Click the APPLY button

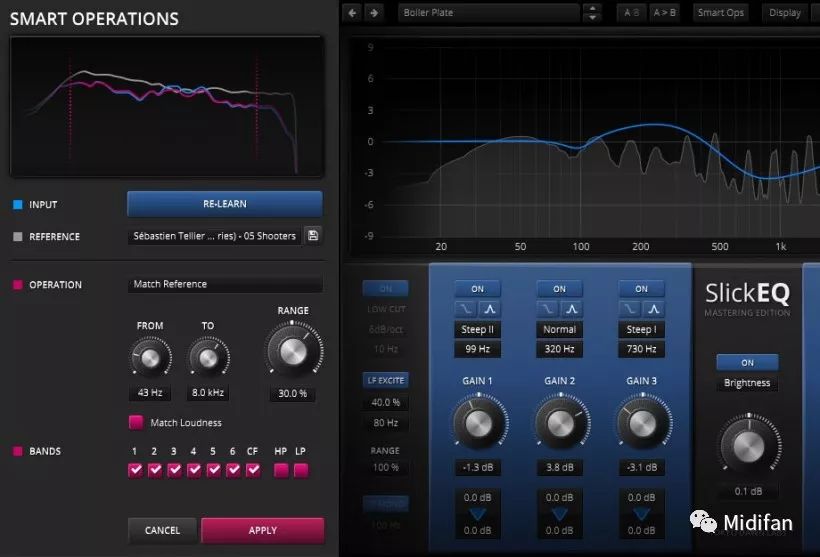pyautogui.click(x=263, y=530)
